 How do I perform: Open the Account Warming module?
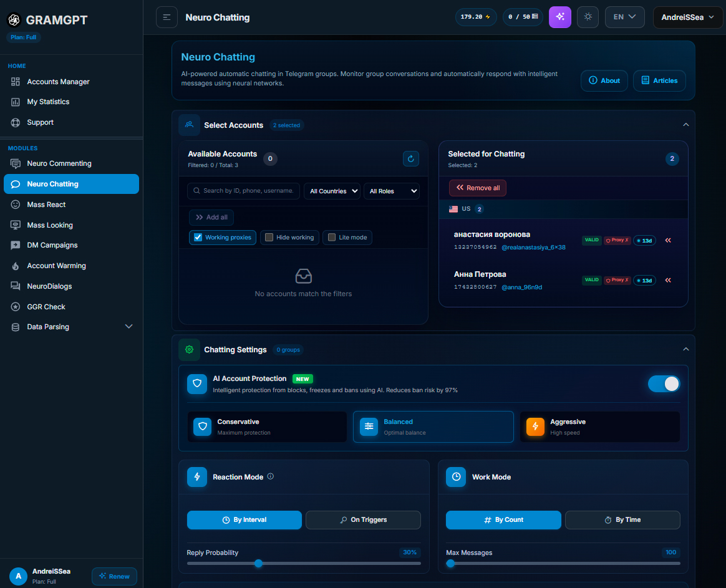(x=71, y=266)
